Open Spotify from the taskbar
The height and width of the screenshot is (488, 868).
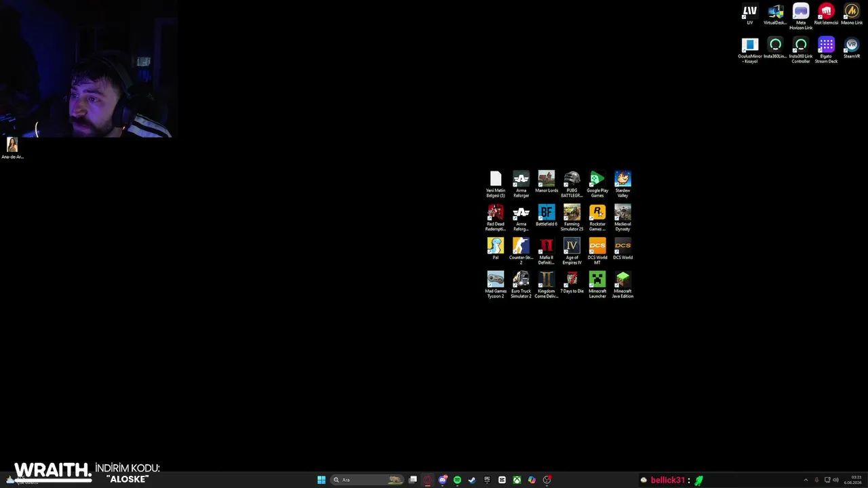[x=457, y=480]
